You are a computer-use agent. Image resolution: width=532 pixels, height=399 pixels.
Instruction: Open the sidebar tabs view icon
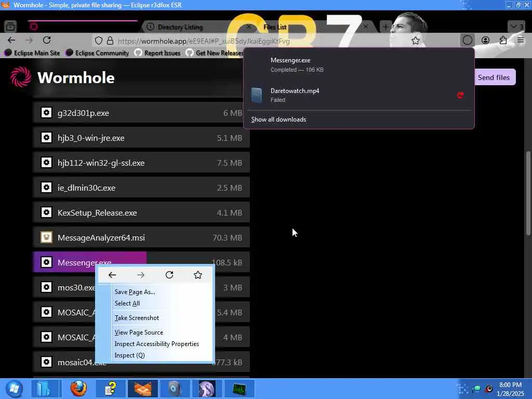tap(10, 26)
